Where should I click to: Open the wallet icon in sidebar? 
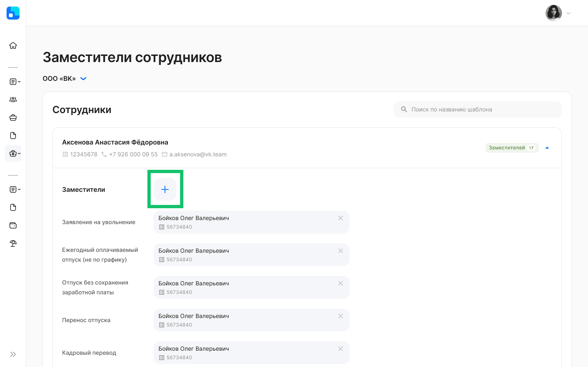click(13, 225)
